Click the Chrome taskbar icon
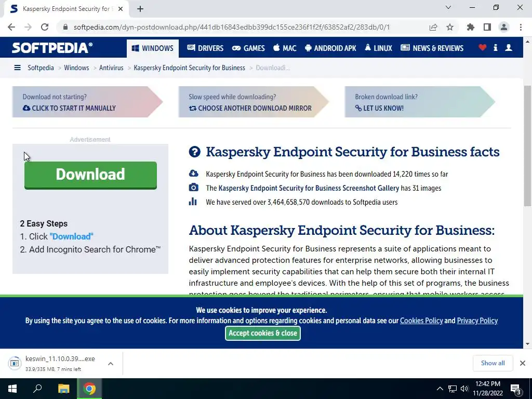 point(89,389)
